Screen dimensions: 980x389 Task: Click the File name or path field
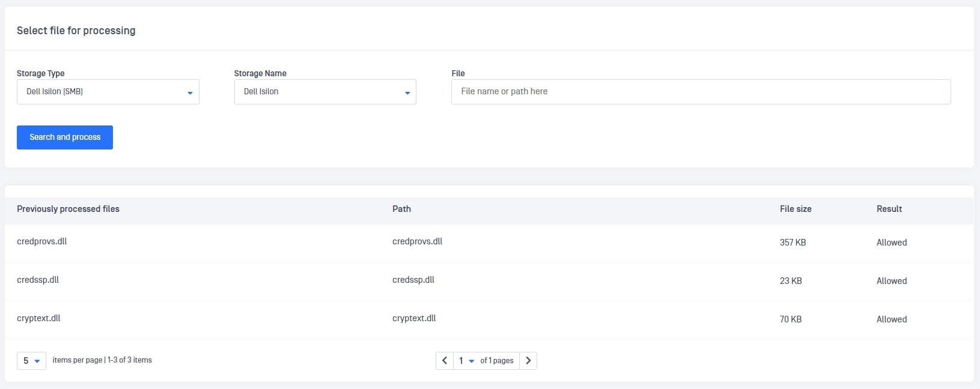click(701, 92)
